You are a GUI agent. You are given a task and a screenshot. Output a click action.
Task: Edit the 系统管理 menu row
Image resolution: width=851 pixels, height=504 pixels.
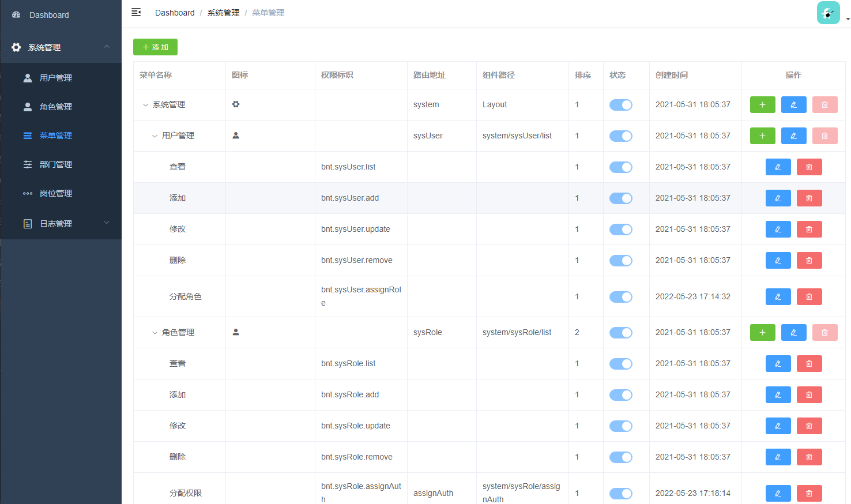click(793, 105)
